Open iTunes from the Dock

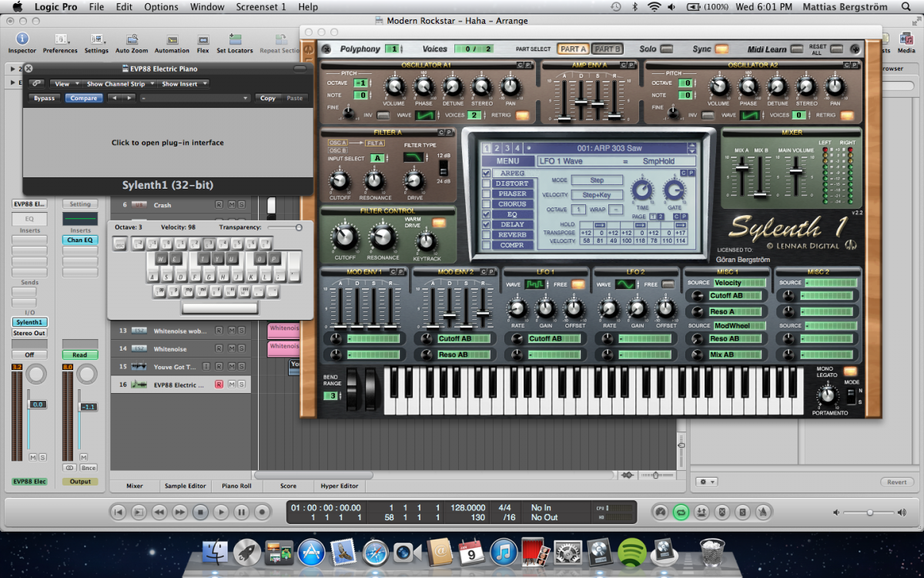pos(503,553)
